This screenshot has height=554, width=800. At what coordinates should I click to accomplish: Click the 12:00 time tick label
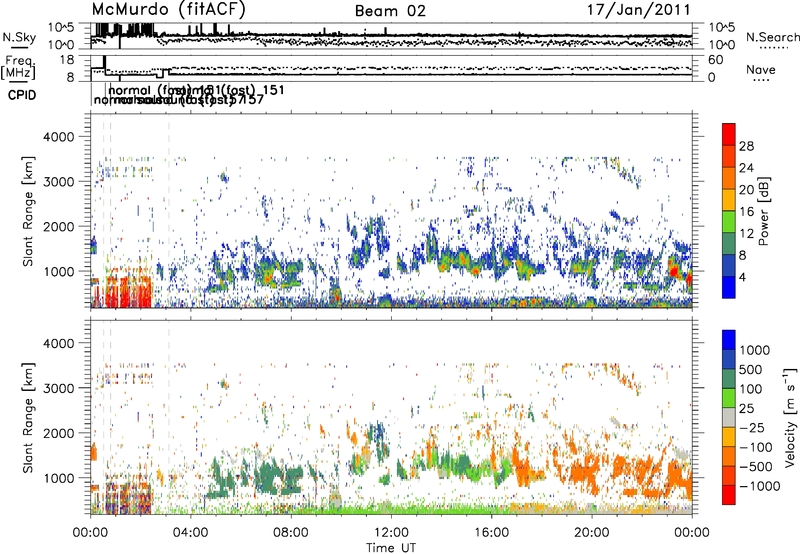pos(391,533)
